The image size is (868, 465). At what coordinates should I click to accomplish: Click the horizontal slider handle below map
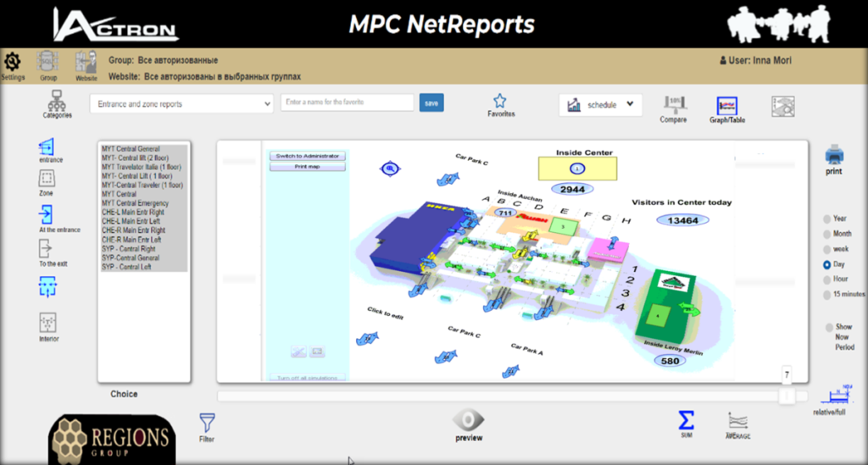coord(787,396)
